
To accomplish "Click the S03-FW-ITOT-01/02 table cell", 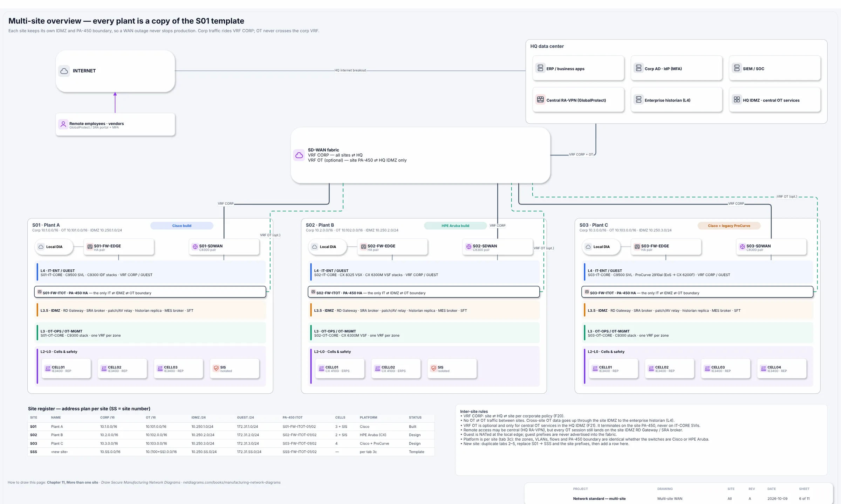I will click(x=299, y=443).
